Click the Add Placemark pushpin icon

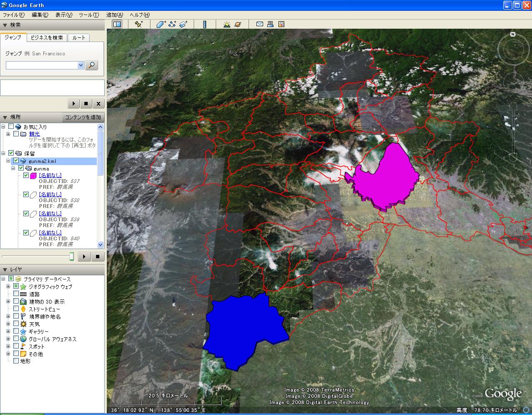pos(139,24)
